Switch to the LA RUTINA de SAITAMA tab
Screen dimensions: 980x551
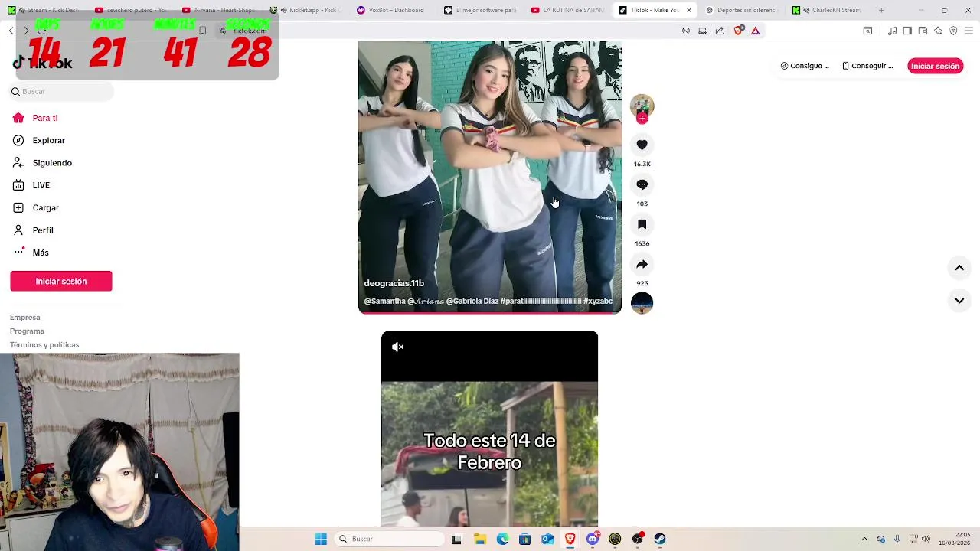click(x=567, y=10)
